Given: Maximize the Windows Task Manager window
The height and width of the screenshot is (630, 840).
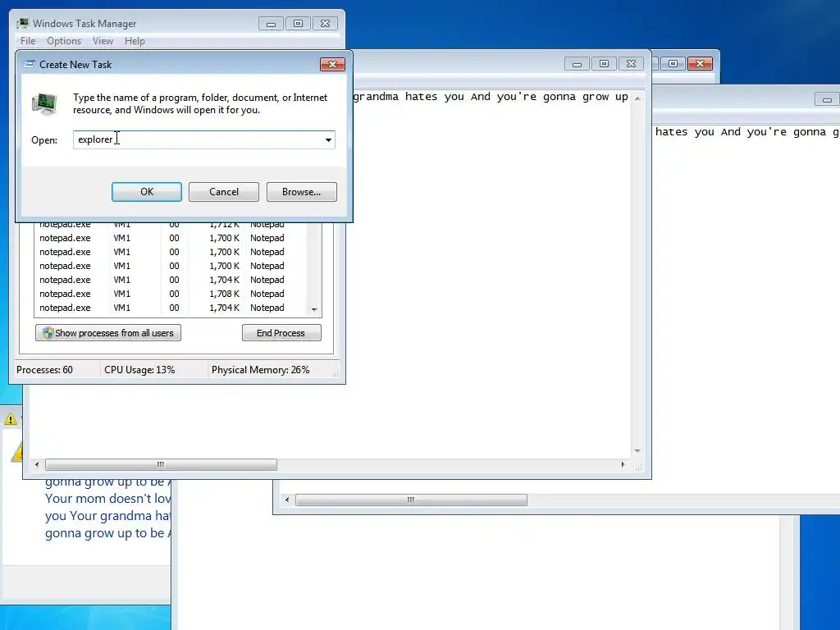Looking at the screenshot, I should click(x=298, y=24).
